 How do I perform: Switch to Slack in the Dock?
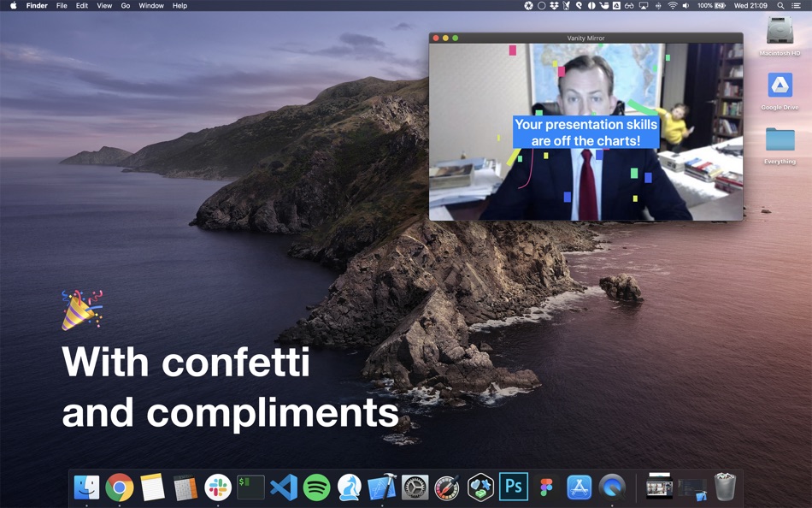[217, 487]
